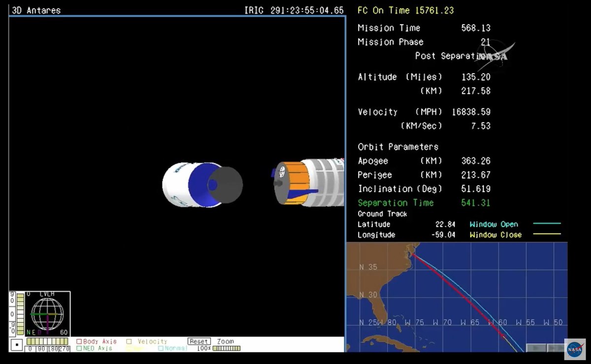Click the Window Close legend label
The height and width of the screenshot is (364, 591).
(x=495, y=235)
